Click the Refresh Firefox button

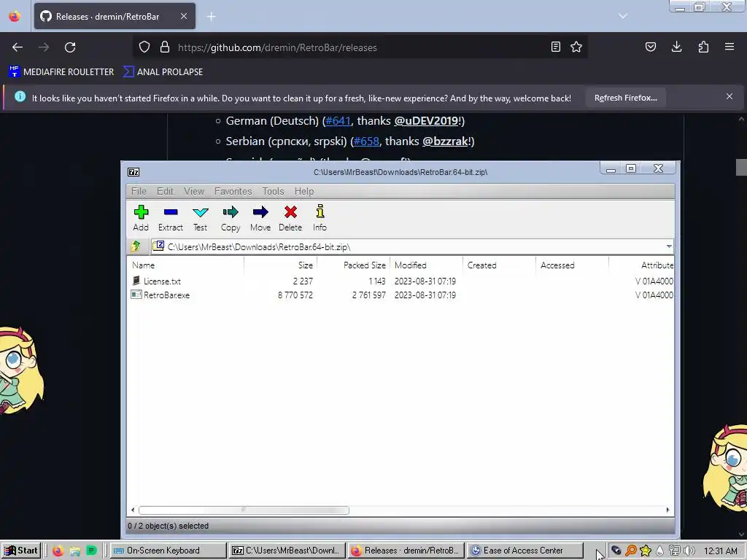click(625, 98)
